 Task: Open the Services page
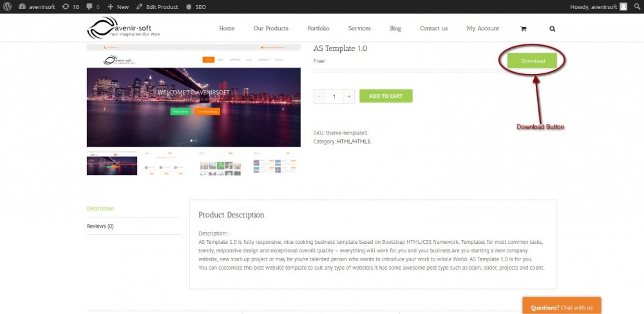(x=359, y=28)
